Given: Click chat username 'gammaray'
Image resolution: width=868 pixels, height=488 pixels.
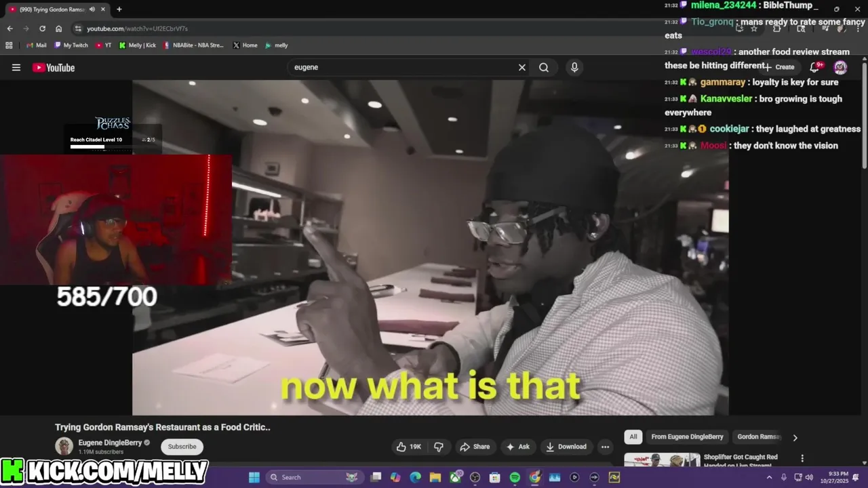Looking at the screenshot, I should [722, 82].
